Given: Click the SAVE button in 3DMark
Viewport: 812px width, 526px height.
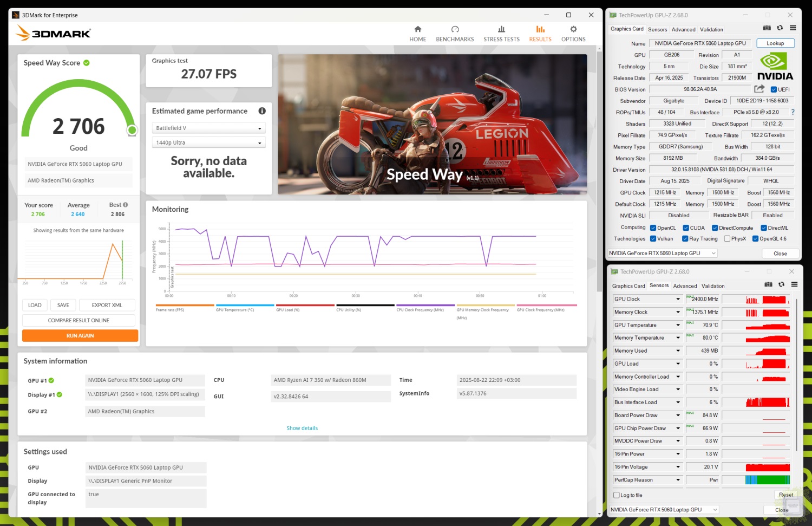Looking at the screenshot, I should (63, 305).
